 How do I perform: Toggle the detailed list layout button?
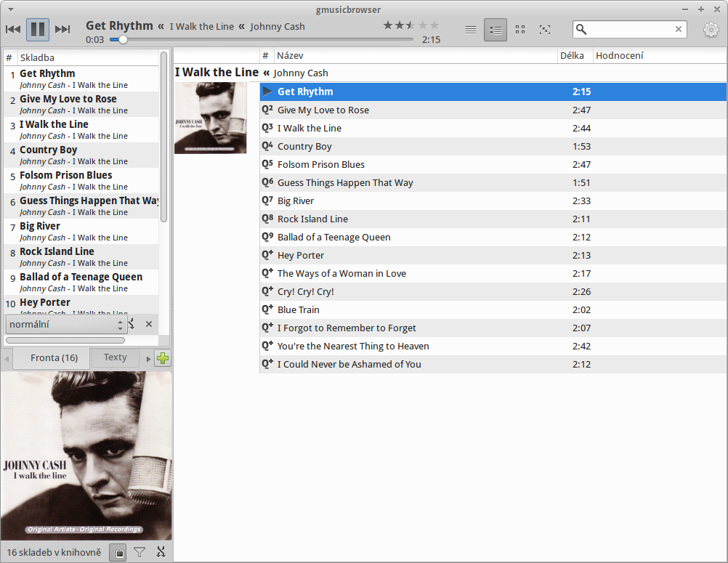(x=496, y=31)
